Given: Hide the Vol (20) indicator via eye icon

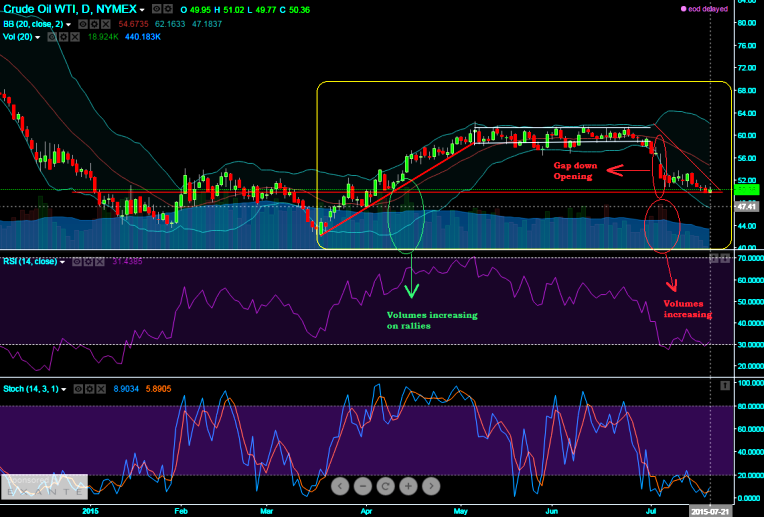Looking at the screenshot, I should tap(52, 37).
